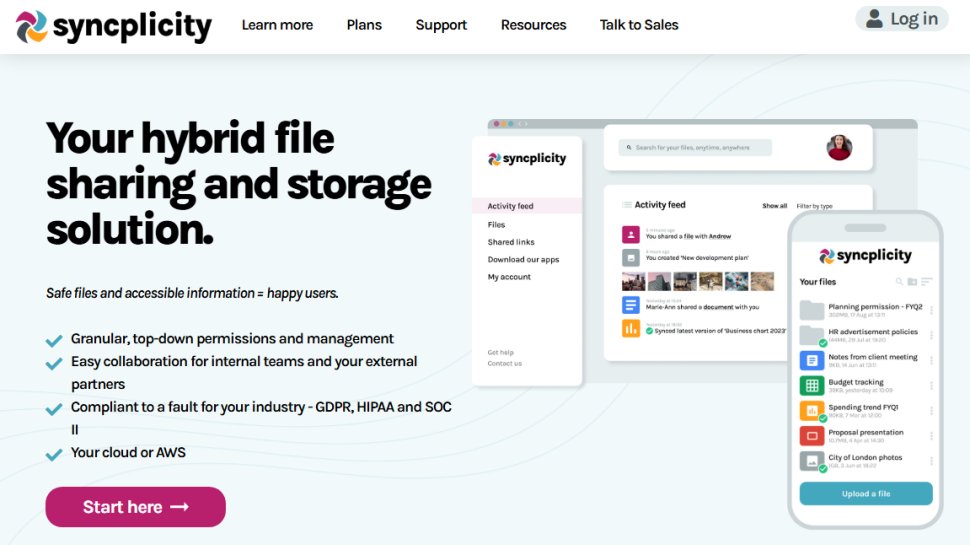Viewport: 970px width, 545px height.
Task: Click the Log in button
Action: pos(902,19)
